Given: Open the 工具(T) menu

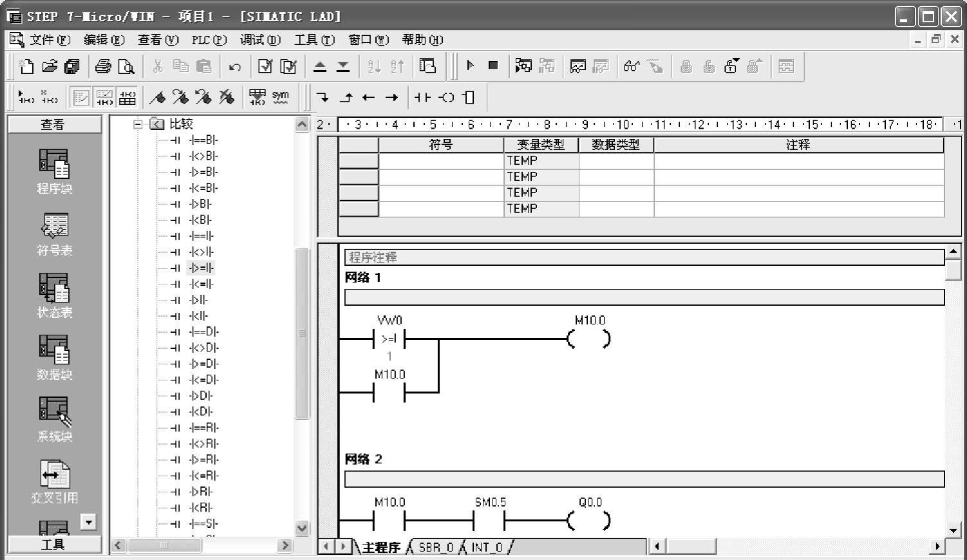Looking at the screenshot, I should tap(315, 40).
